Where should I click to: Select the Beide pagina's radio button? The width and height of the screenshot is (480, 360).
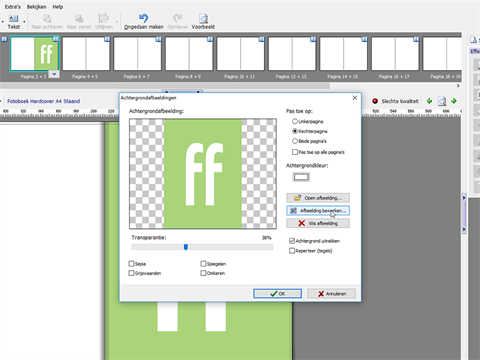point(295,141)
